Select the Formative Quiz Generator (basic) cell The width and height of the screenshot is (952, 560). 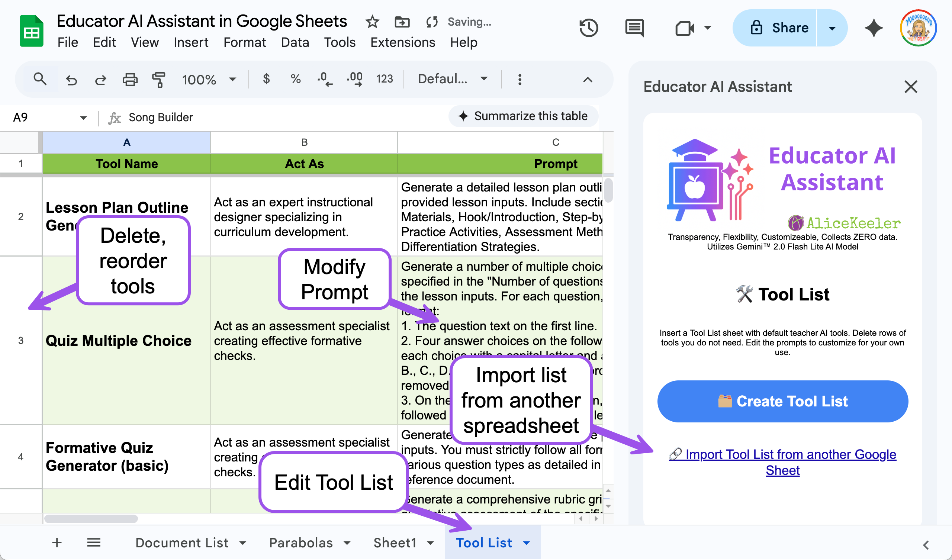[126, 457]
